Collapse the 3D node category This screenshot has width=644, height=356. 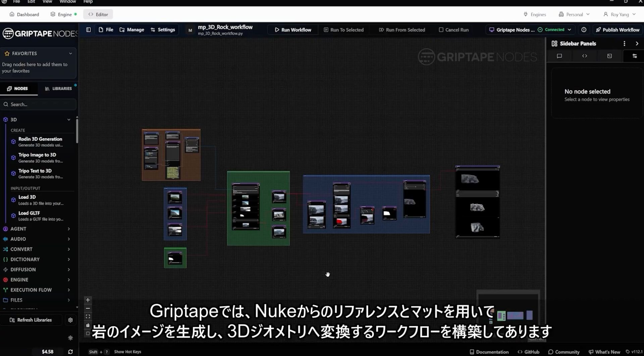(x=69, y=119)
